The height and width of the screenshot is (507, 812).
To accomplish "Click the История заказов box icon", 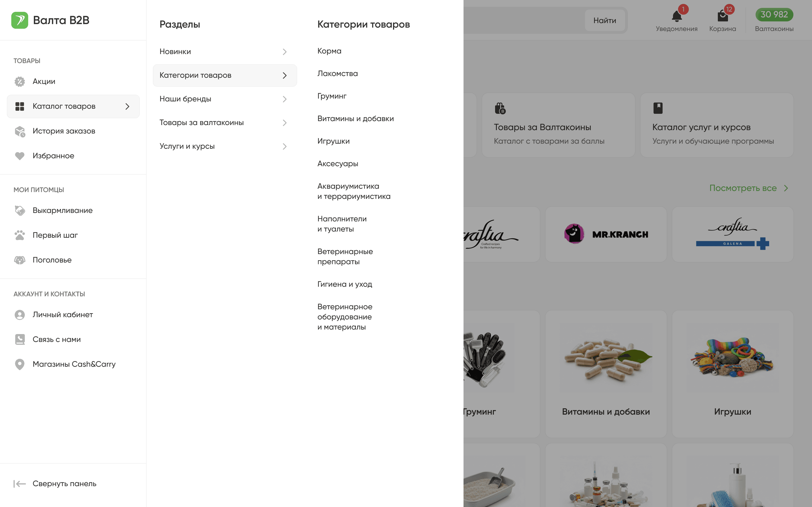I will (20, 131).
